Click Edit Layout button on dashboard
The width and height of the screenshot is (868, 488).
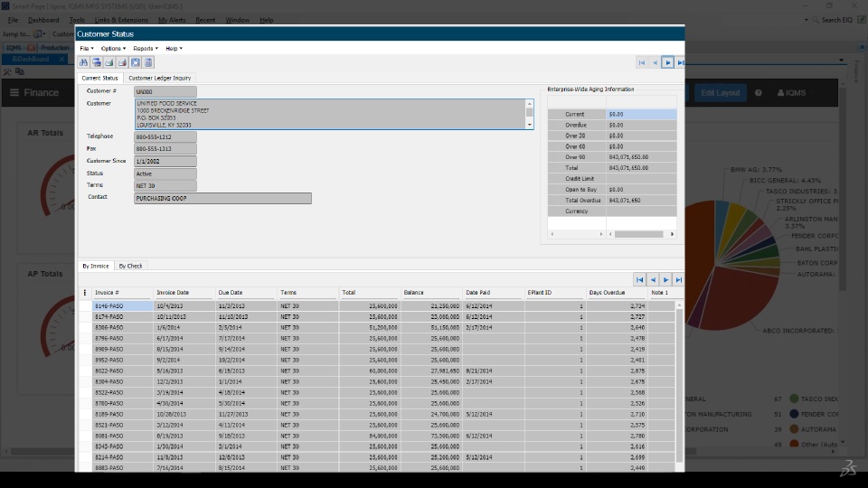click(721, 93)
